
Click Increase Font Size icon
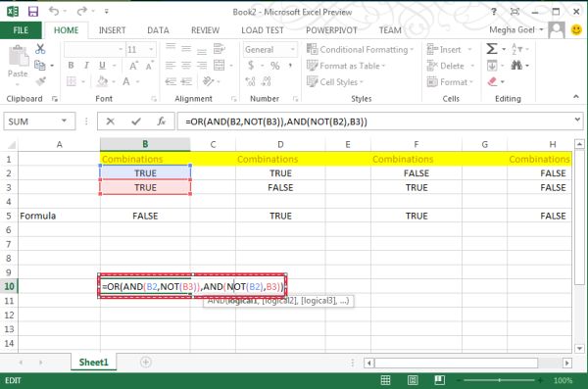click(133, 66)
